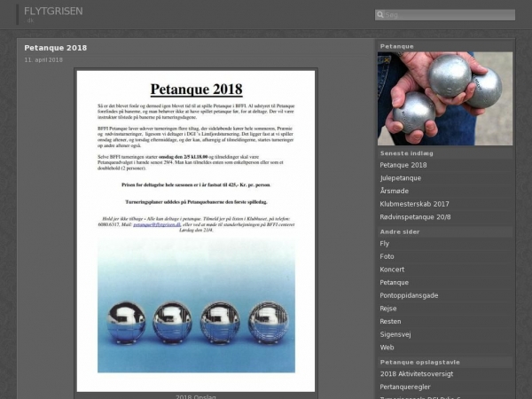This screenshot has height=399, width=532.
Task: Open the Pertanqueregler link
Action: 405,387
